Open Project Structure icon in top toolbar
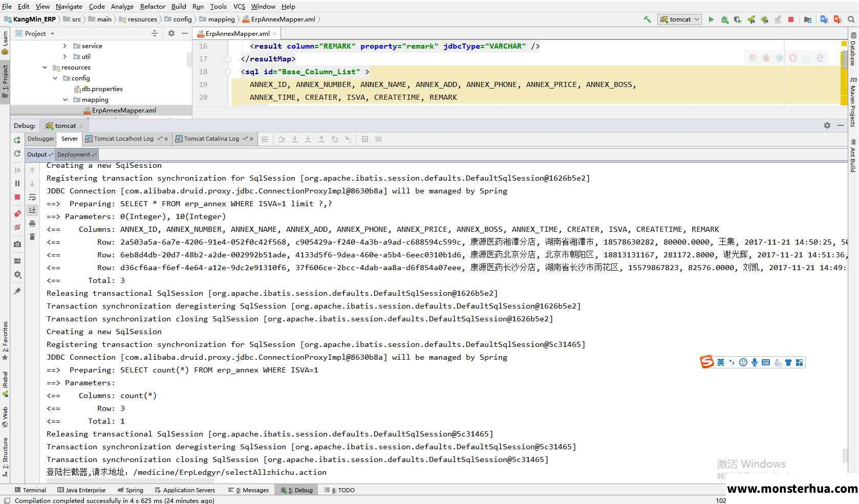This screenshot has height=504, width=859. coord(808,19)
